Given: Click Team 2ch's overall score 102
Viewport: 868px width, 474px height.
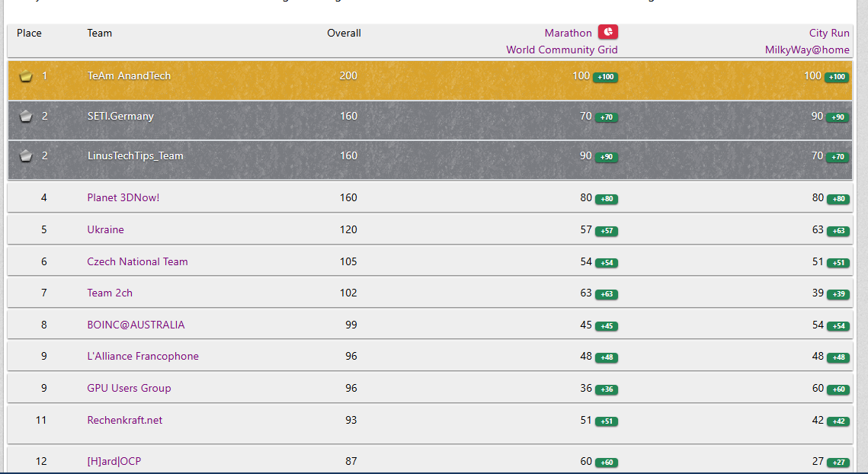Looking at the screenshot, I should (x=348, y=293).
